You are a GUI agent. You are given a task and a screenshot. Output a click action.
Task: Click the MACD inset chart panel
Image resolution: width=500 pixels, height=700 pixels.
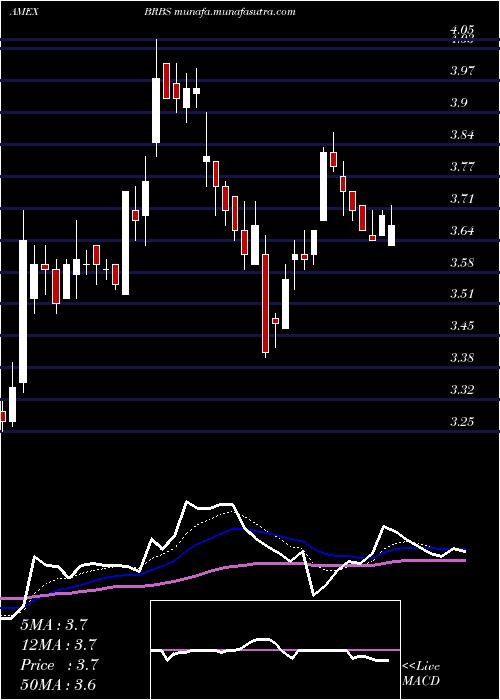click(275, 650)
